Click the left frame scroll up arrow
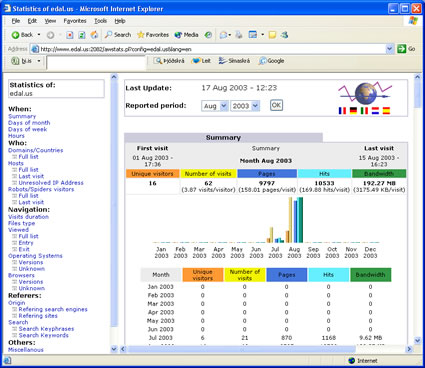Image resolution: width=425 pixels, height=368 pixels. [114, 77]
